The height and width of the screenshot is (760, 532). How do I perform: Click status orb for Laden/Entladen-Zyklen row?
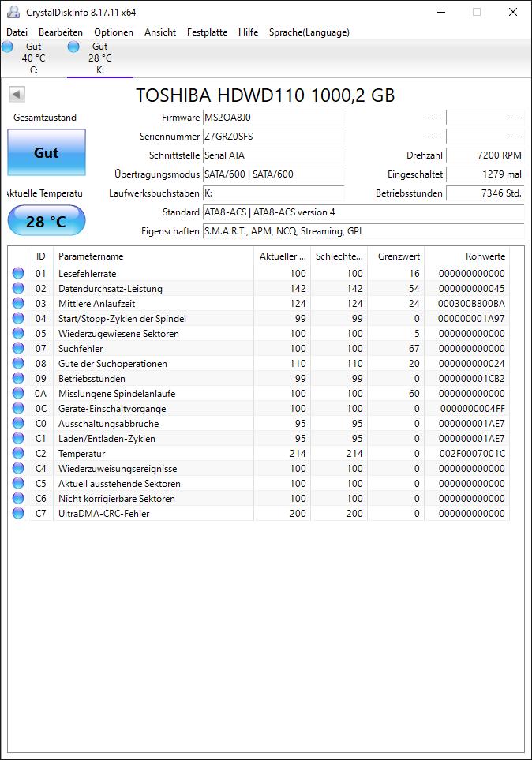point(18,438)
